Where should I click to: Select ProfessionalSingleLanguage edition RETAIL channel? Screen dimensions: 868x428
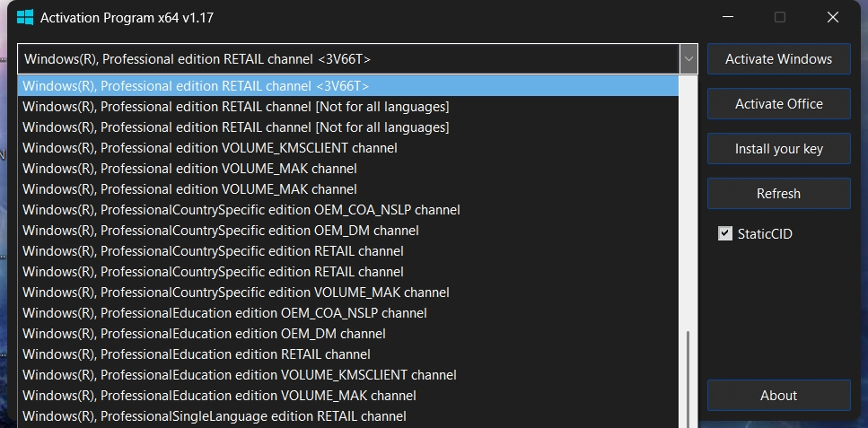click(x=215, y=416)
